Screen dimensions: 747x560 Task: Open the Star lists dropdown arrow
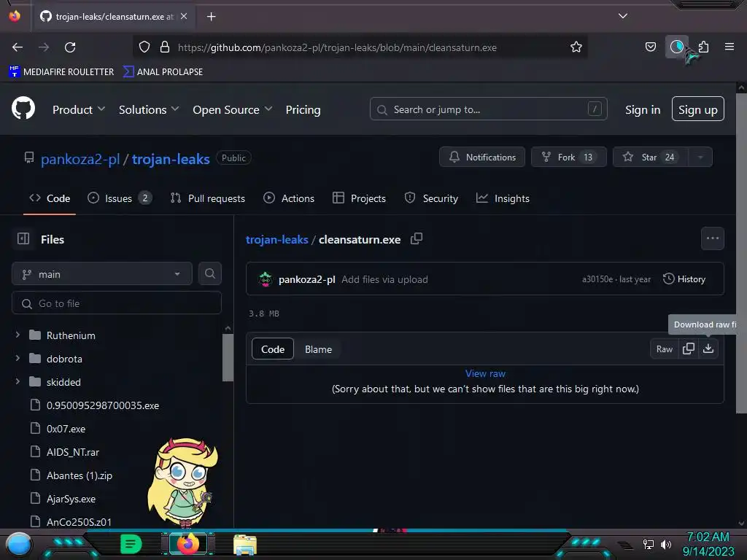700,157
